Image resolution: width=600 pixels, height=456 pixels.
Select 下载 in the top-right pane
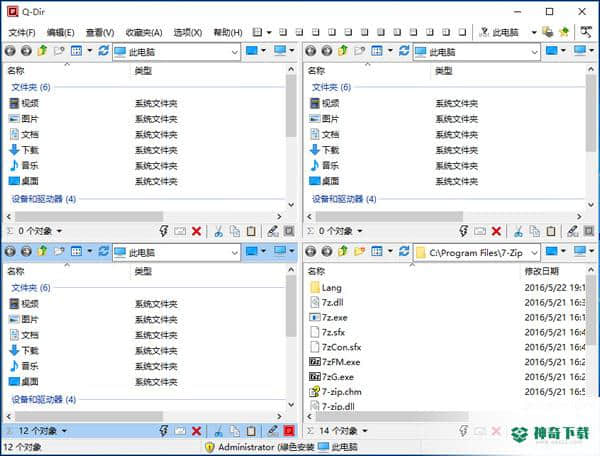(324, 150)
